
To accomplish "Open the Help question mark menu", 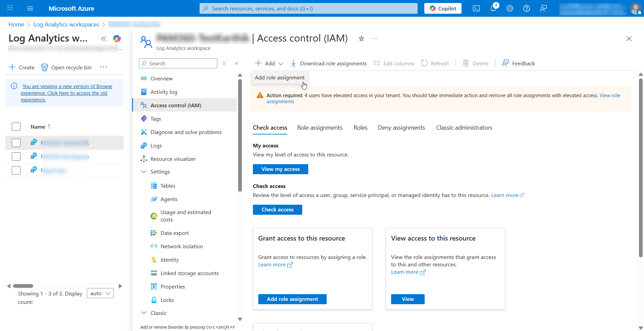I will click(527, 8).
